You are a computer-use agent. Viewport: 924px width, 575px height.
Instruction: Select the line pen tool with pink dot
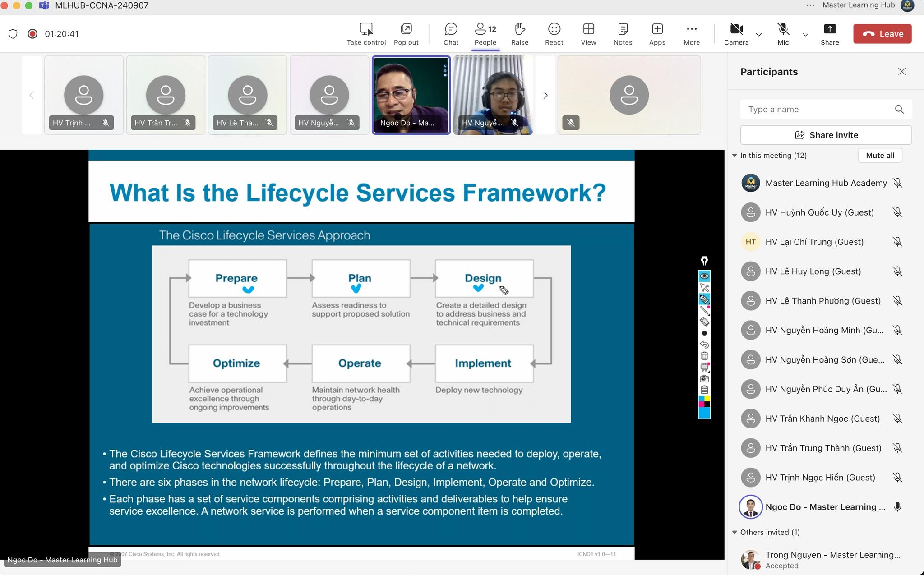[x=704, y=310]
